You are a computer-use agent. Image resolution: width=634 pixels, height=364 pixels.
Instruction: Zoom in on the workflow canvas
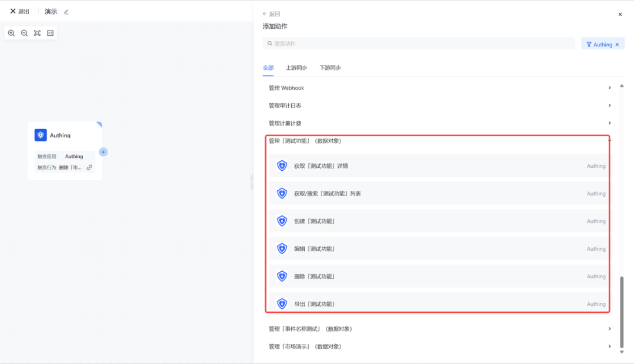pyautogui.click(x=11, y=33)
